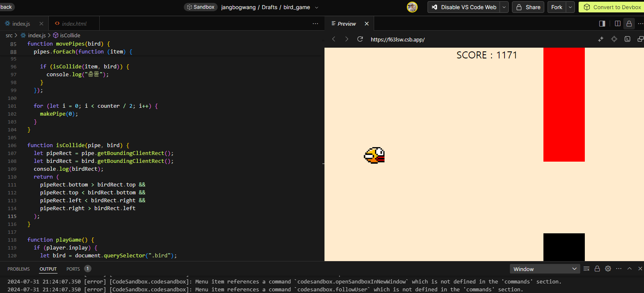The image size is (644, 293).
Task: Click the pipeRect.bottom > birdRect.top line
Action: 93,184
